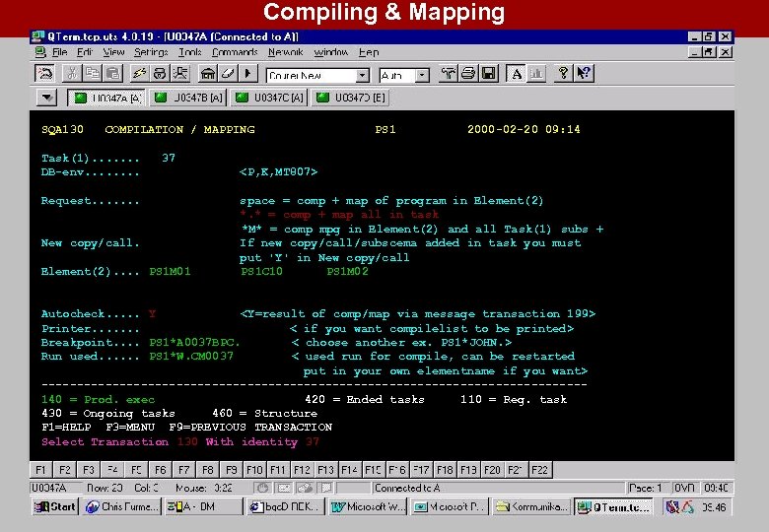Toggle the letter A text mode button
Screen dimensions: 769x532
pyautogui.click(x=516, y=74)
